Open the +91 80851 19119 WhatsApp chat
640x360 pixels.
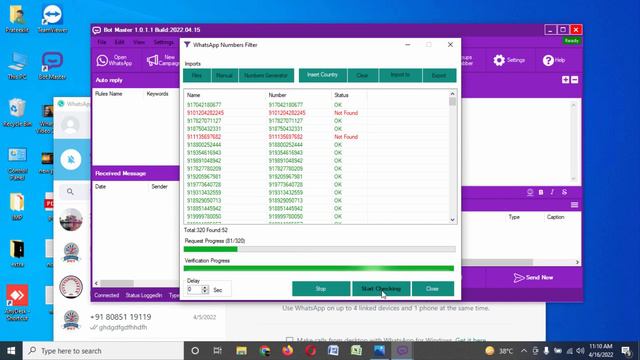click(x=140, y=322)
